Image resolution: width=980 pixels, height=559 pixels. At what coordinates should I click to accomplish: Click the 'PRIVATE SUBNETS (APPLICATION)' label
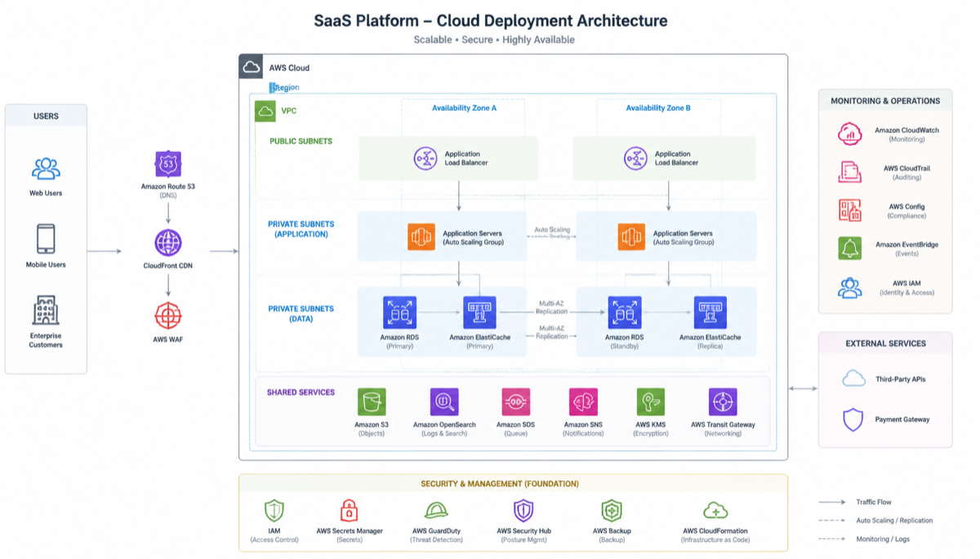(x=301, y=228)
